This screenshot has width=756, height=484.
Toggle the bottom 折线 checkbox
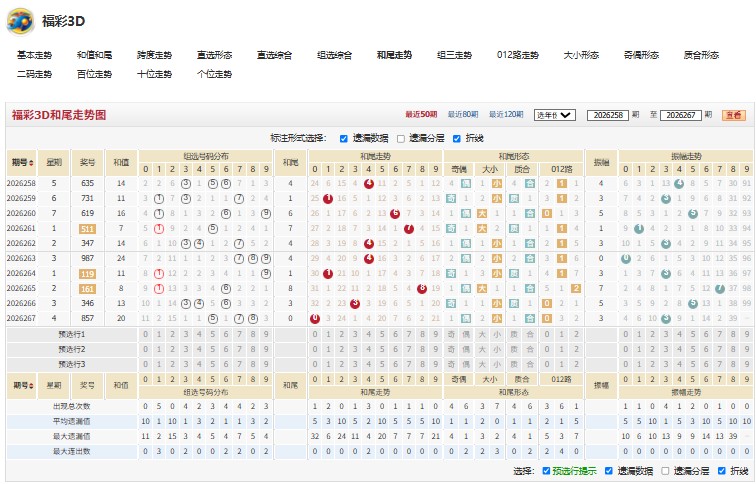click(x=722, y=471)
